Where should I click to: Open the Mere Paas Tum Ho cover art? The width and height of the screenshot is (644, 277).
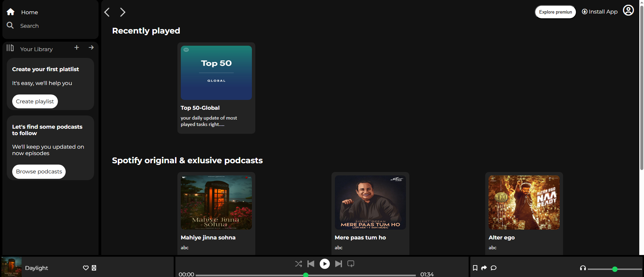[x=370, y=203]
